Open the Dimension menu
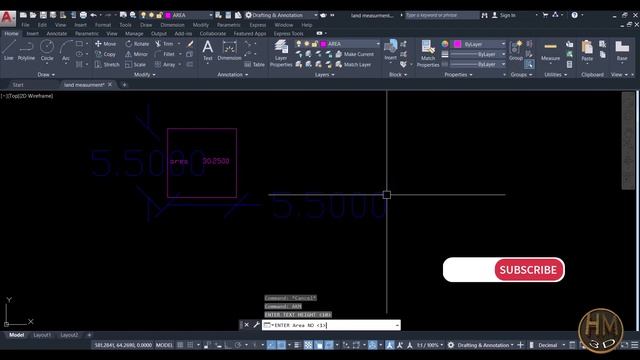The width and height of the screenshot is (640, 360). 172,25
